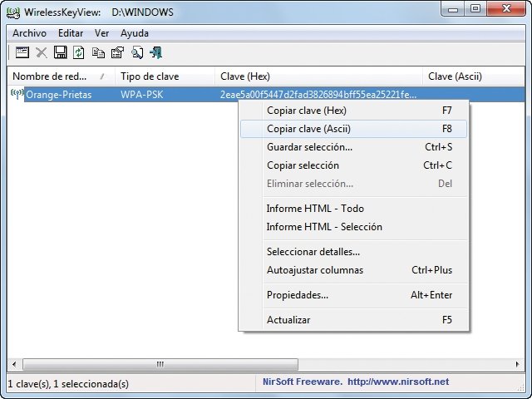Choose Actualizar from context menu

[x=353, y=320]
